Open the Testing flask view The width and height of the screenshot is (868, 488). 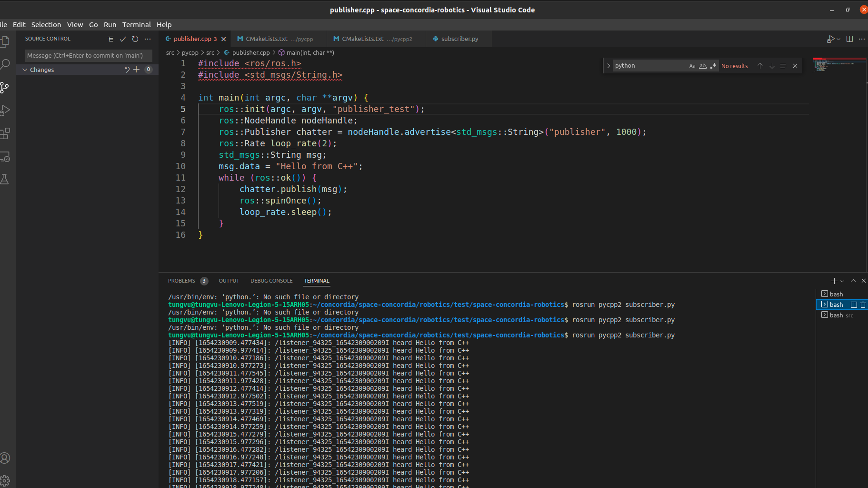[5, 179]
